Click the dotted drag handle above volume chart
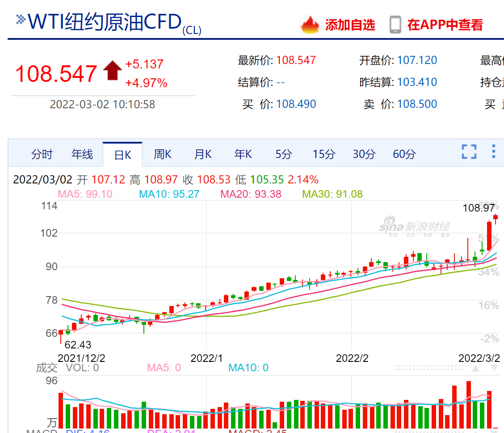The height and width of the screenshot is (433, 504). 429,368
